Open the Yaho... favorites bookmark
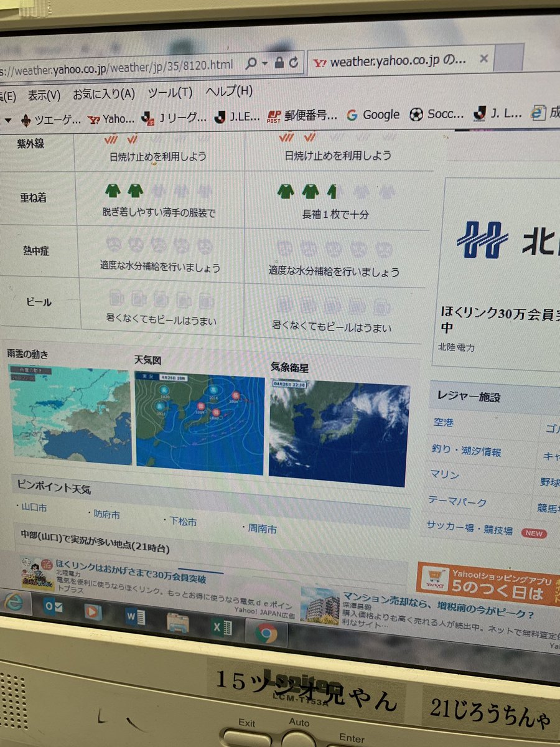Viewport: 560px width, 747px height. (111, 118)
